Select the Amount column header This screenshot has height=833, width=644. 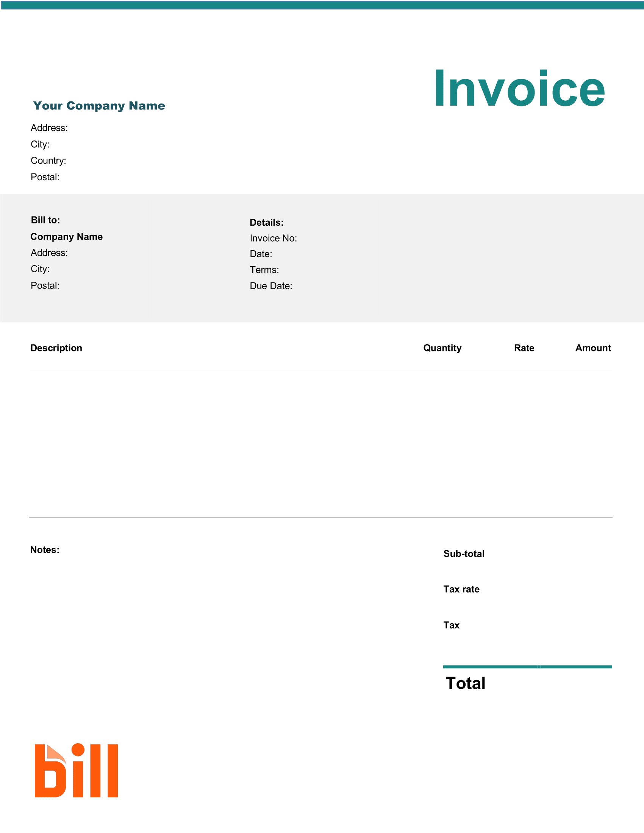tap(593, 348)
